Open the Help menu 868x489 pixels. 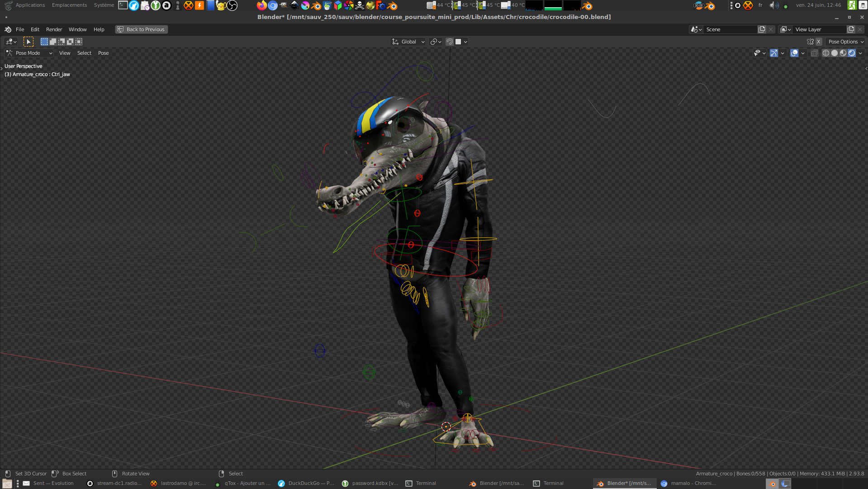(x=99, y=29)
